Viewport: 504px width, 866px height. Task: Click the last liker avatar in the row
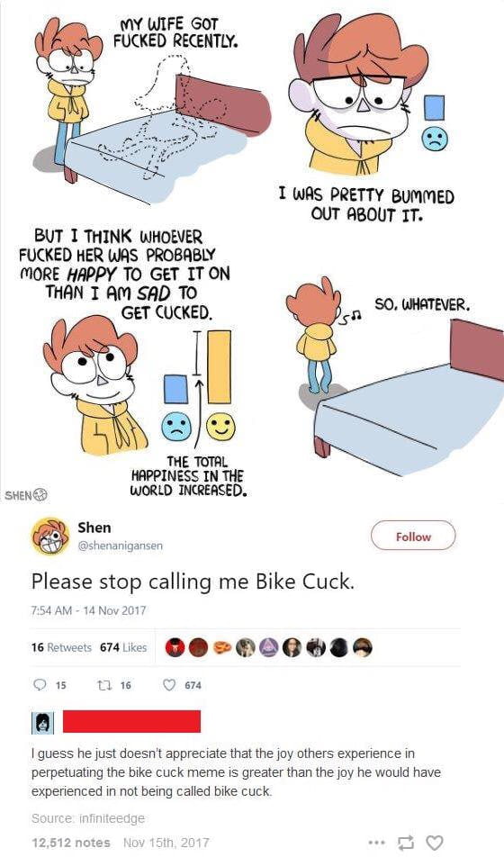(363, 648)
